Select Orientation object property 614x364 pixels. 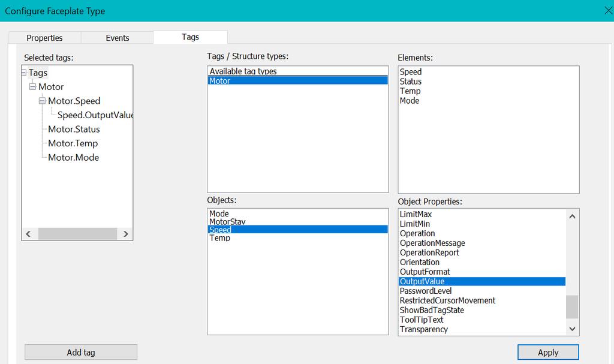coord(419,262)
